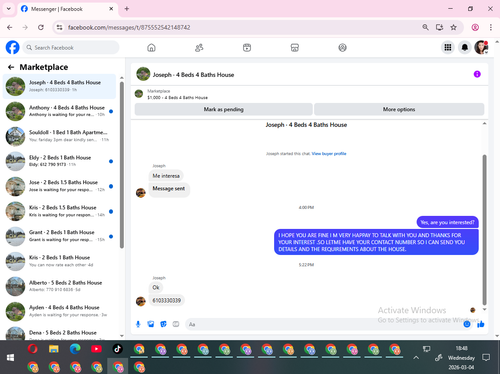
Task: Open the notifications bell
Action: 465,48
